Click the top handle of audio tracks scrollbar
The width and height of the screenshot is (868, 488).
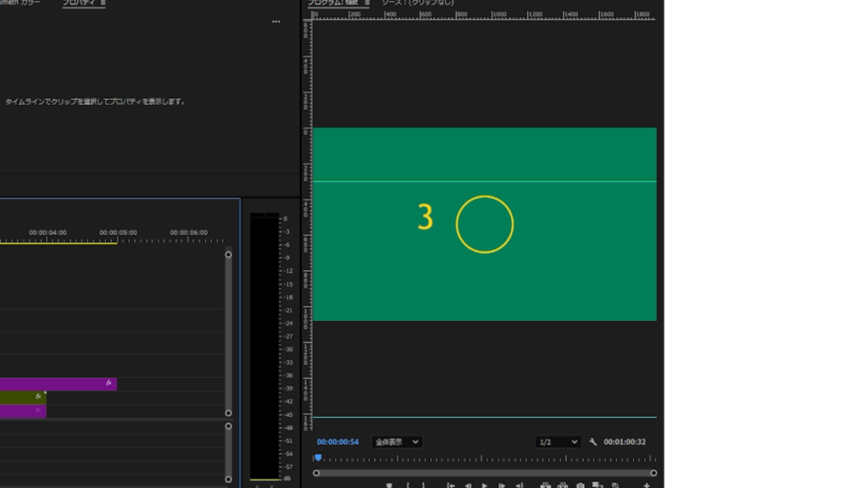coord(228,426)
